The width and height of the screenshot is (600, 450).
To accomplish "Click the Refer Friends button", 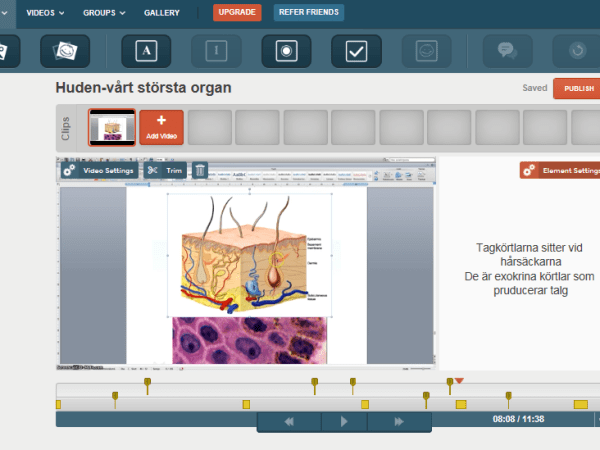I will click(309, 13).
